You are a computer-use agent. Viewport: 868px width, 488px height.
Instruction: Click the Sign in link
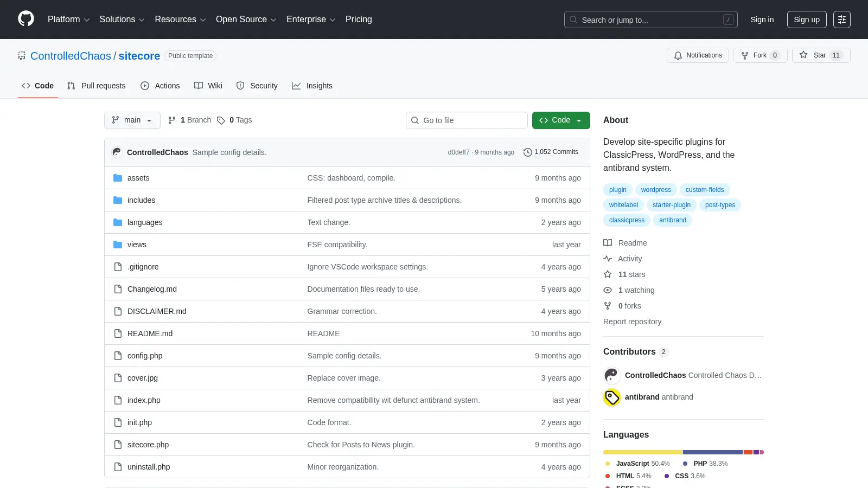coord(762,20)
